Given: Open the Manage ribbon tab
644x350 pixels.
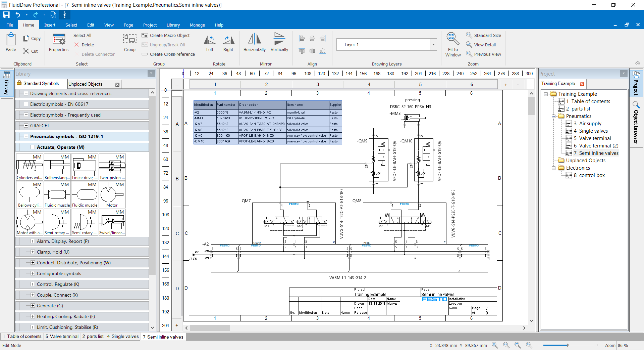Looking at the screenshot, I should [197, 25].
